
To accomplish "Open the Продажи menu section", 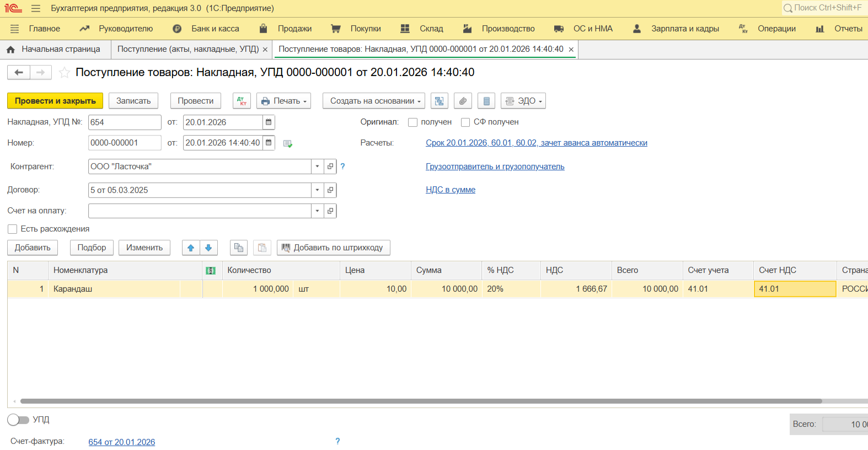I will click(294, 29).
